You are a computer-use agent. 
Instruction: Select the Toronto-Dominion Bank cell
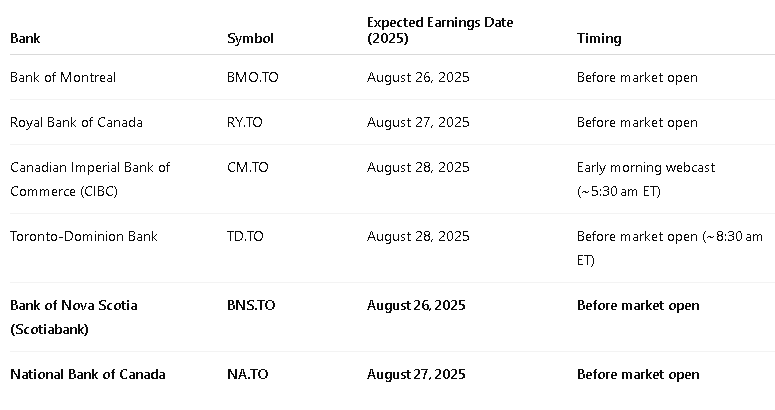(83, 236)
